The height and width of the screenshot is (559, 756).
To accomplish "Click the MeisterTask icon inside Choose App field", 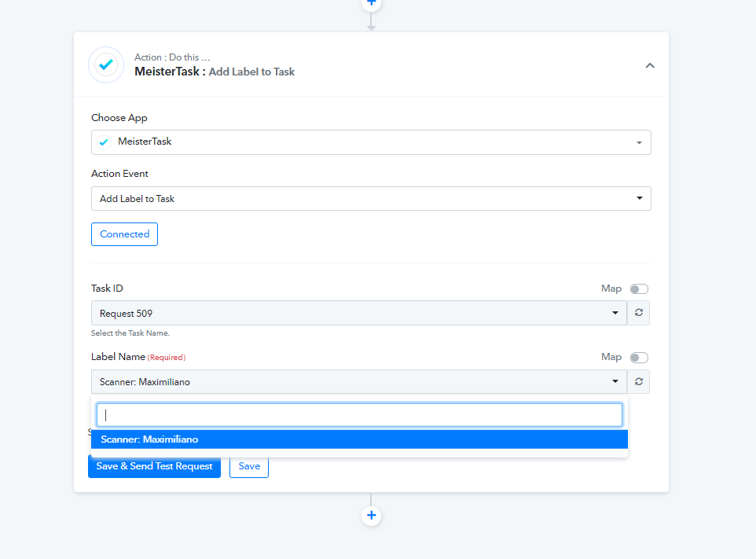I will pyautogui.click(x=104, y=142).
